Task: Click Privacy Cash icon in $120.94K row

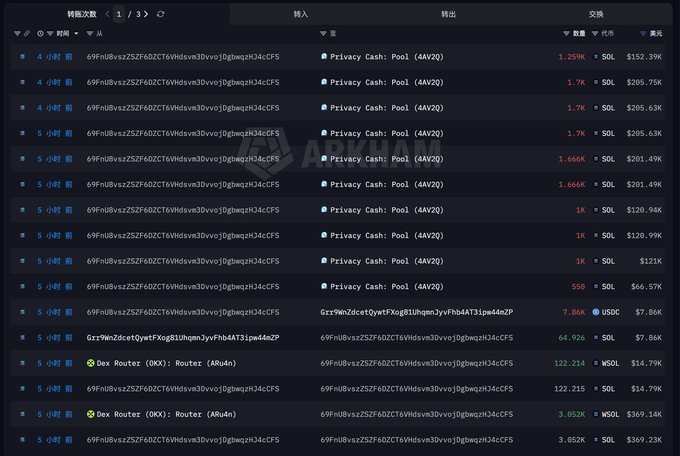Action: coord(324,210)
